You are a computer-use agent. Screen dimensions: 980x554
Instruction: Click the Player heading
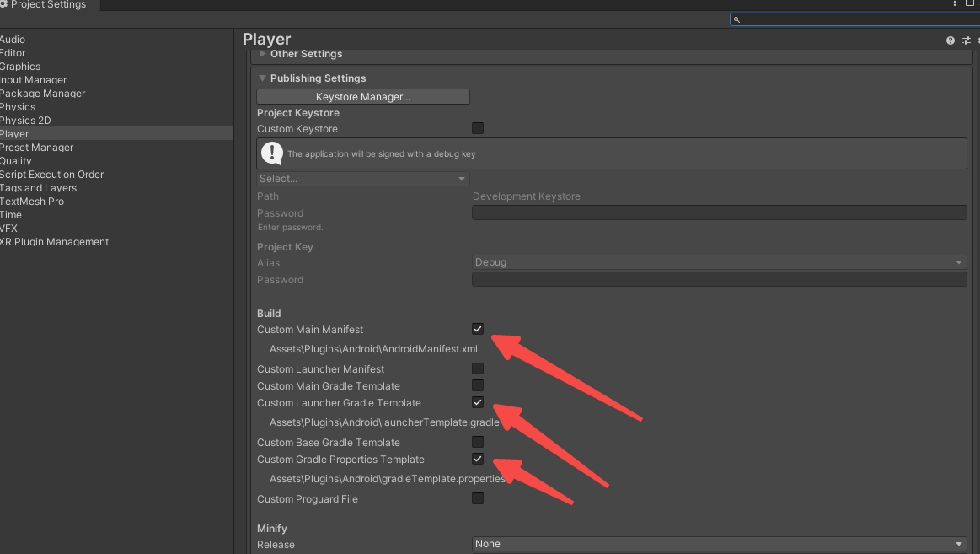click(267, 40)
